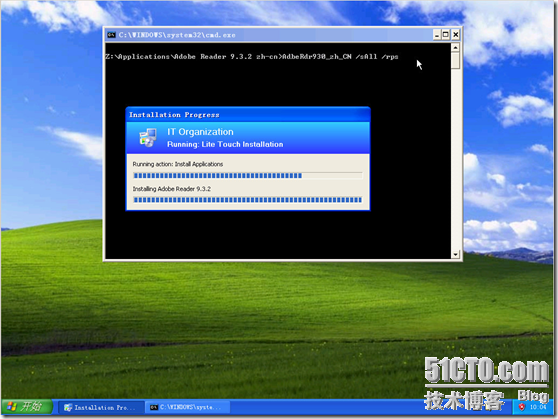The width and height of the screenshot is (558, 419).
Task: Click the cmd.exe window title text
Action: click(x=177, y=35)
